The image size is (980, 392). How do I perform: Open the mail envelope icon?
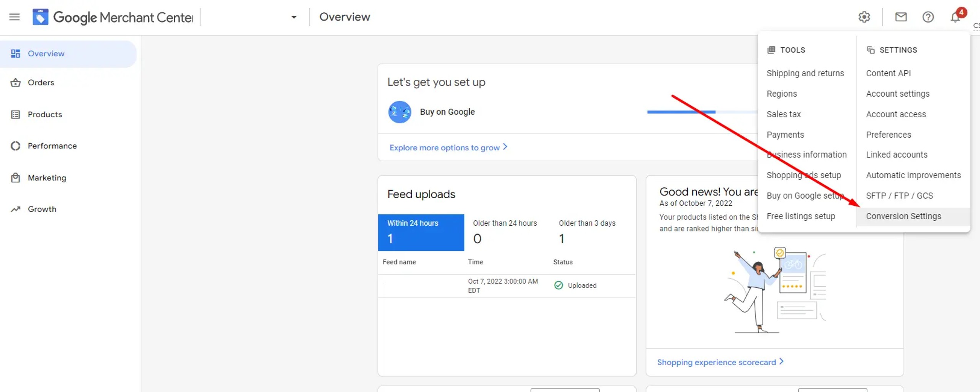pyautogui.click(x=901, y=17)
